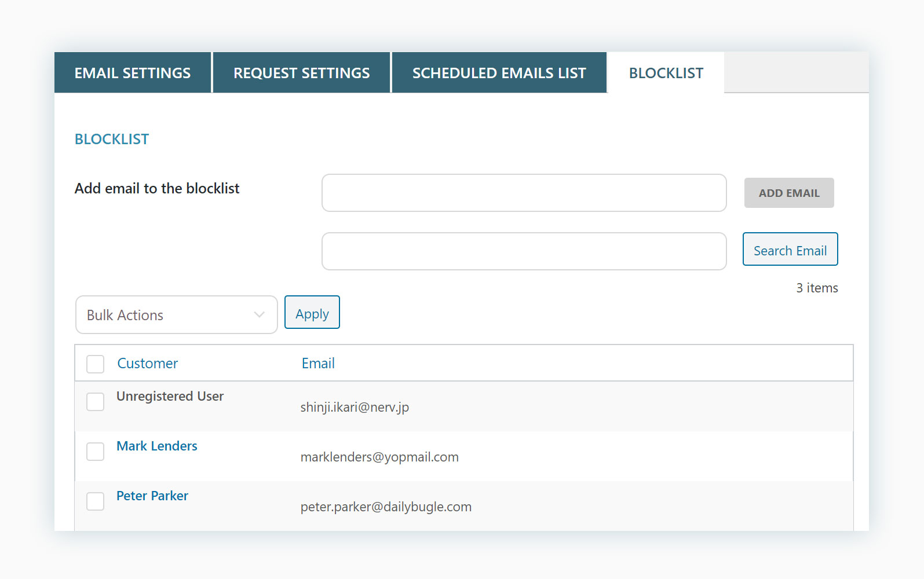This screenshot has height=579, width=924.
Task: Check the Unregistered User row checkbox
Action: click(96, 402)
